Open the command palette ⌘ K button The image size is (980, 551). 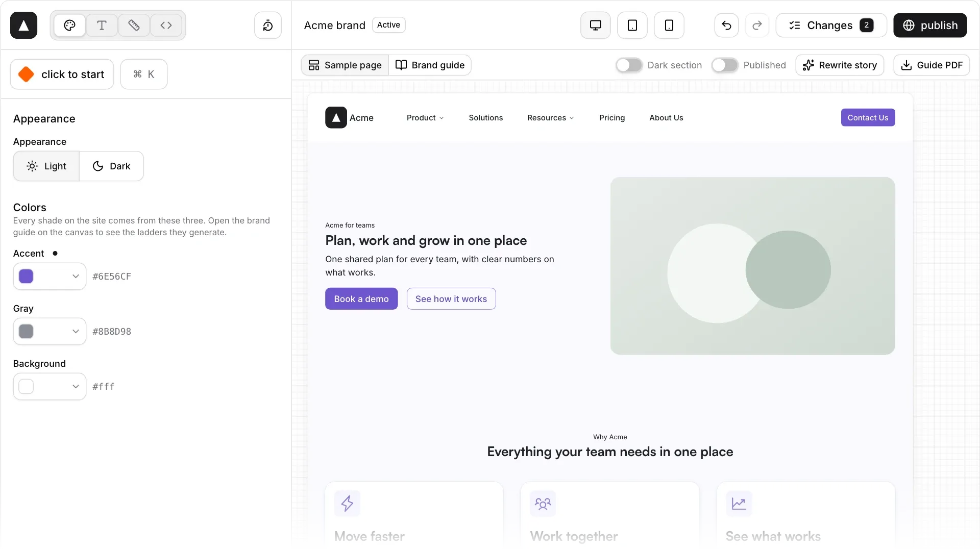click(144, 74)
